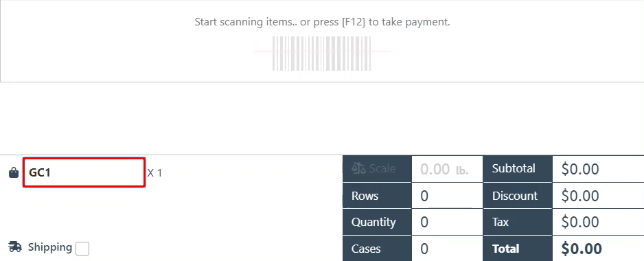Select the Cases label cell
The height and width of the screenshot is (261, 644).
click(x=377, y=248)
